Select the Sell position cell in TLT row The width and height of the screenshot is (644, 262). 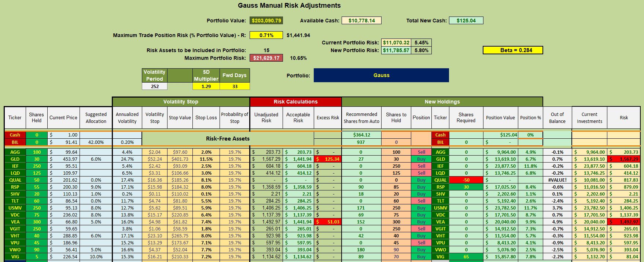click(x=421, y=201)
